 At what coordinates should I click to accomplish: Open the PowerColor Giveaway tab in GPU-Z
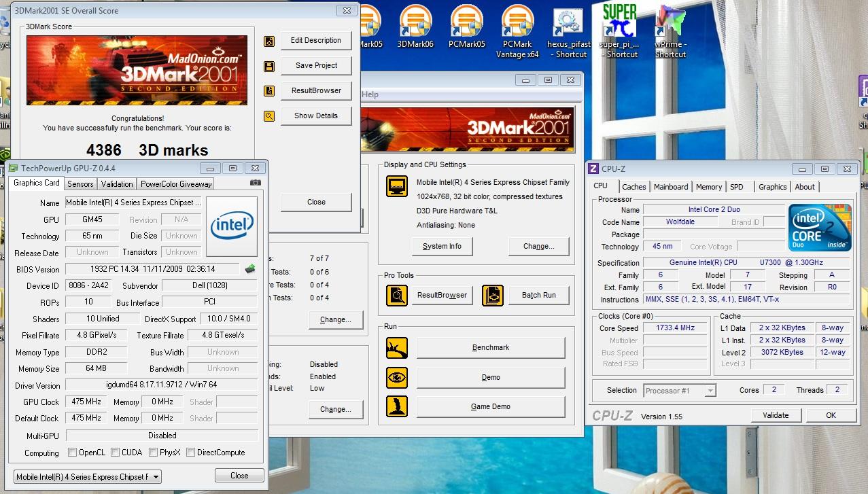[x=176, y=183]
